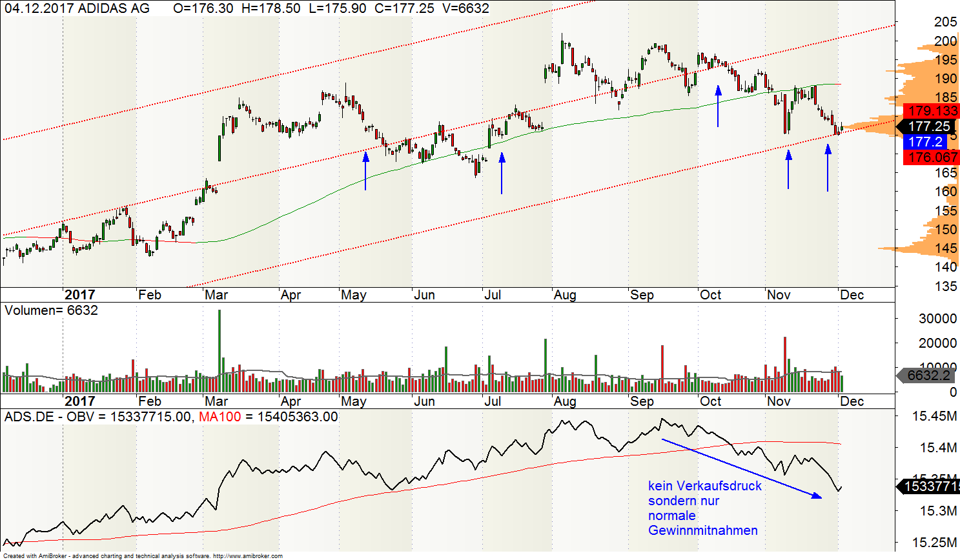960x560 pixels.
Task: Click the 195 price axis label
Action: click(946, 60)
